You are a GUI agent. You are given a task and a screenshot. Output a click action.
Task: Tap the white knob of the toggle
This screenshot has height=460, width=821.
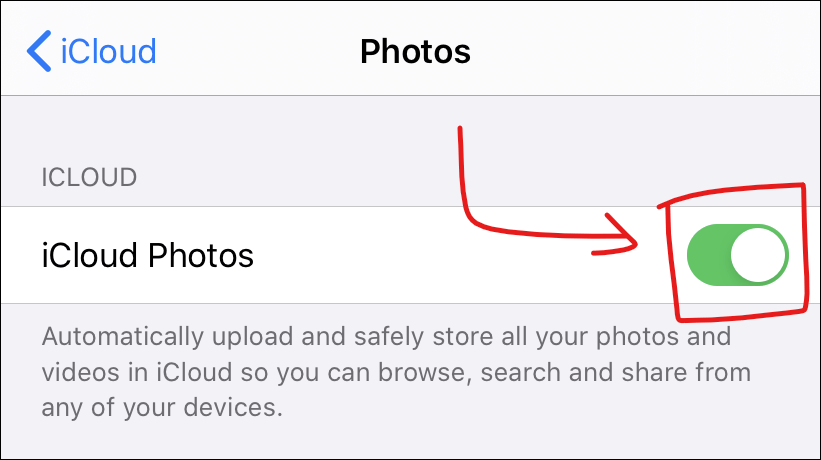(x=758, y=255)
